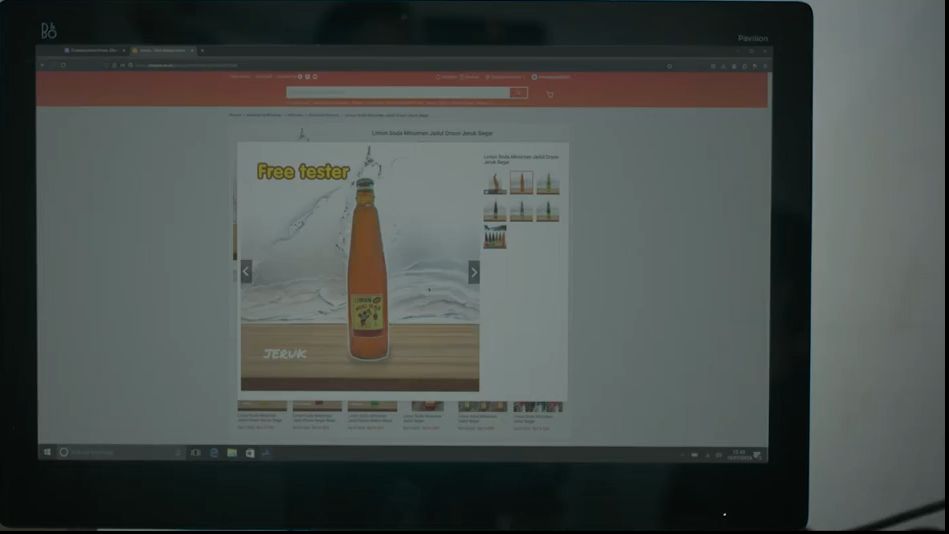The image size is (949, 534).
Task: Open Microsoft Edge from the taskbar
Action: click(x=214, y=453)
